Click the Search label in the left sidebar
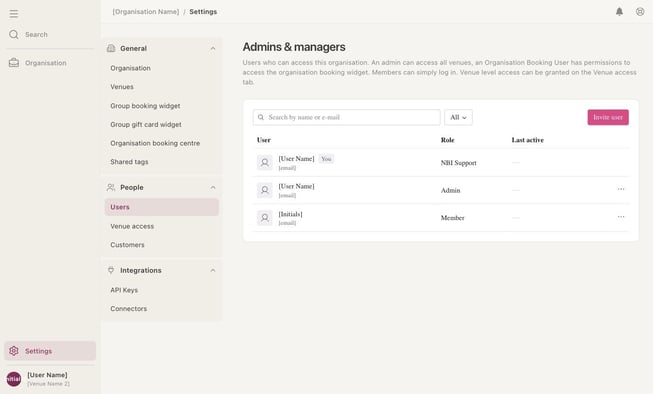Image resolution: width=653 pixels, height=394 pixels. pyautogui.click(x=36, y=35)
